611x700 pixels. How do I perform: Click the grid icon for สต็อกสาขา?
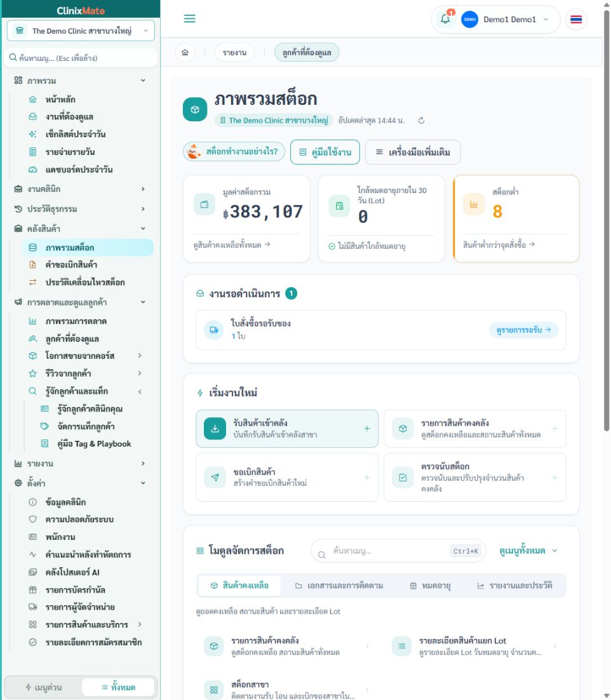(x=214, y=690)
